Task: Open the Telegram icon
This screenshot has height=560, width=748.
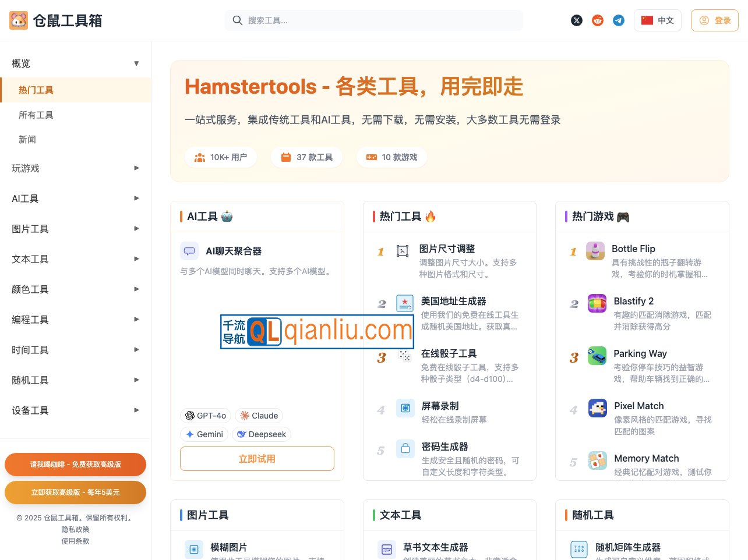Action: click(619, 20)
